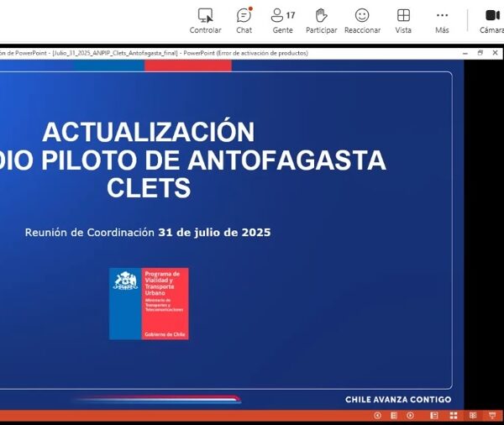Open slide list icon between navigation arrows
504x425 pixels.
[x=393, y=415]
